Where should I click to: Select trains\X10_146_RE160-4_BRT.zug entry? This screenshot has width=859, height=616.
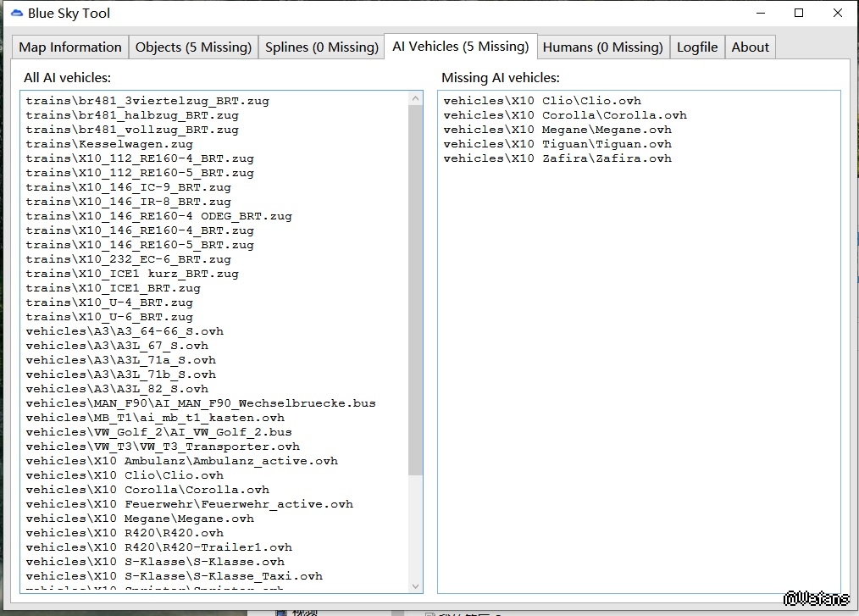[x=140, y=230]
